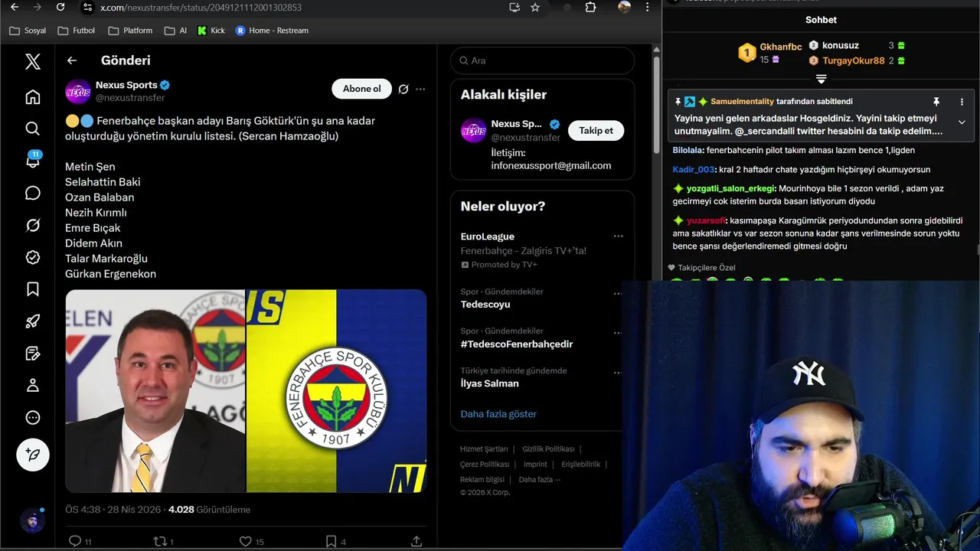Open options for #TedescoFenerbahçedir trend
The image size is (980, 551).
[618, 333]
